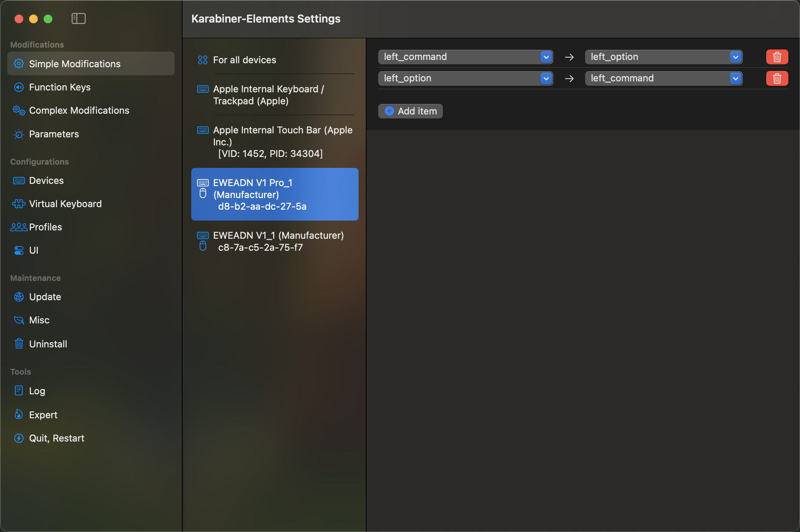Toggle the sidebar visibility icon
800x532 pixels.
click(x=79, y=19)
